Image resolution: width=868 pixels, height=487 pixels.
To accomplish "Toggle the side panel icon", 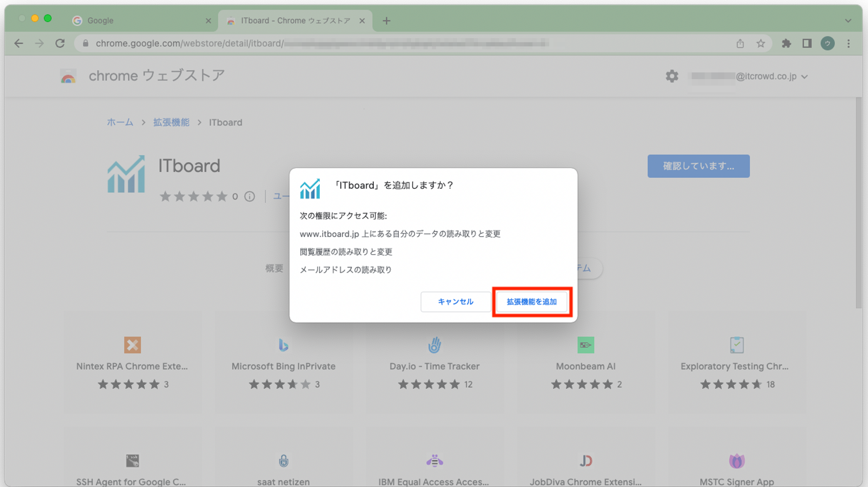I will tap(807, 43).
